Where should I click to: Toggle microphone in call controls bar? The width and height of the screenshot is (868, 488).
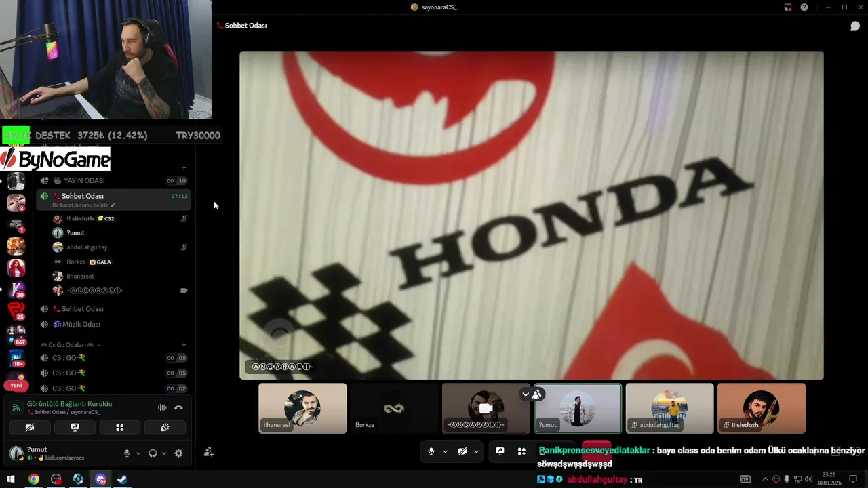click(x=431, y=451)
